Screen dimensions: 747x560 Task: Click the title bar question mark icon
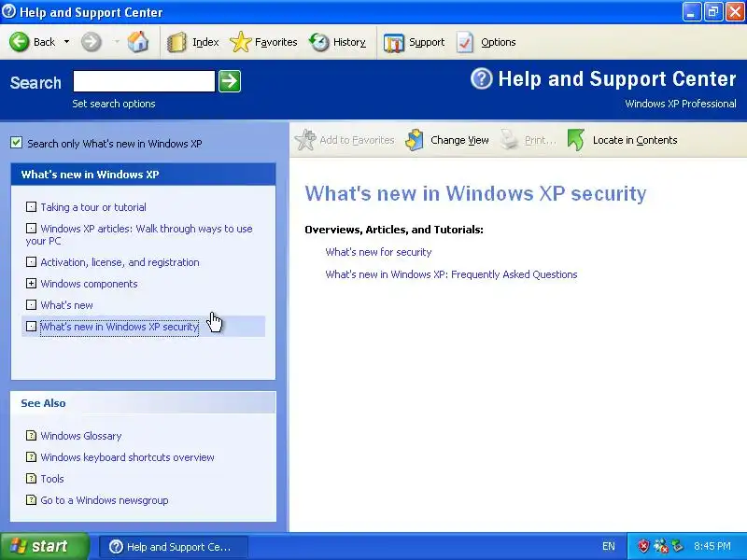point(8,11)
